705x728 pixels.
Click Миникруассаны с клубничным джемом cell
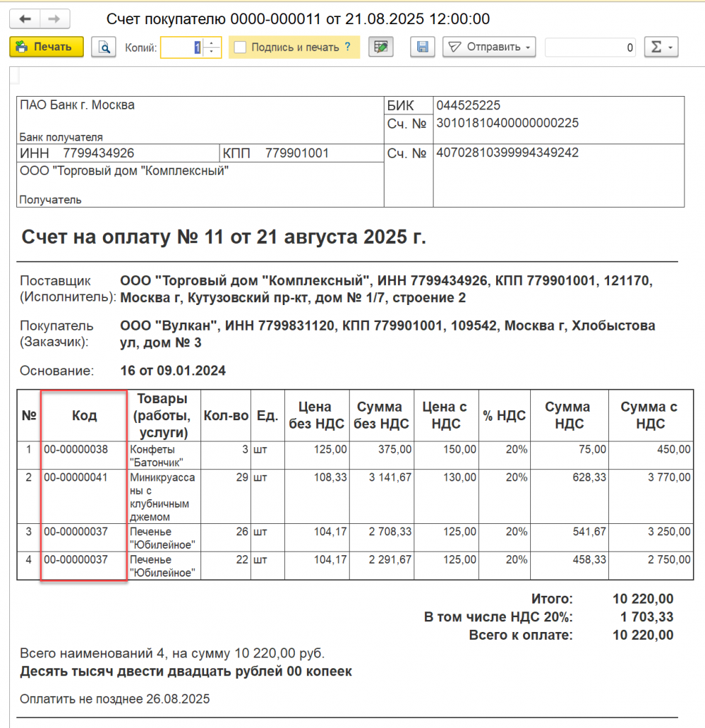tap(163, 497)
